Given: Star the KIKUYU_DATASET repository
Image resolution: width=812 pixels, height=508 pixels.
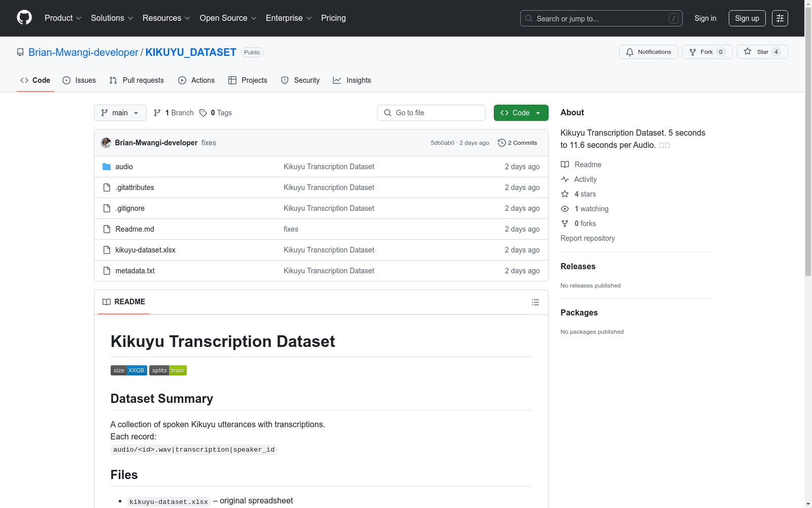Looking at the screenshot, I should pos(762,52).
